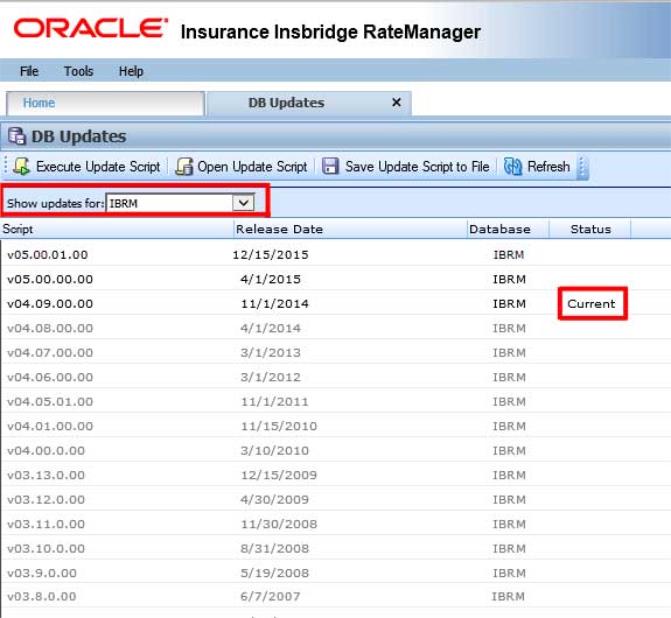This screenshot has width=671, height=618.
Task: Switch to the Home tab
Action: click(x=105, y=103)
